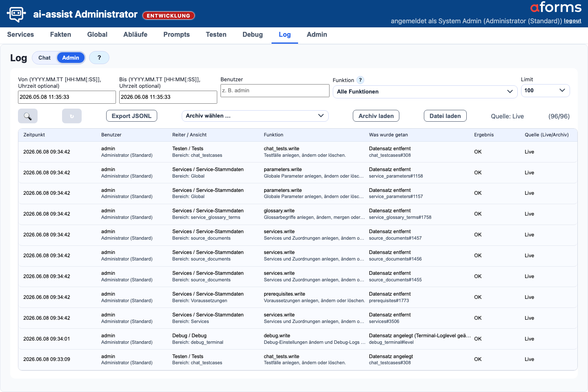Select the source_documents#1455 entry
Screen dimensions: 588x392
coord(298,276)
